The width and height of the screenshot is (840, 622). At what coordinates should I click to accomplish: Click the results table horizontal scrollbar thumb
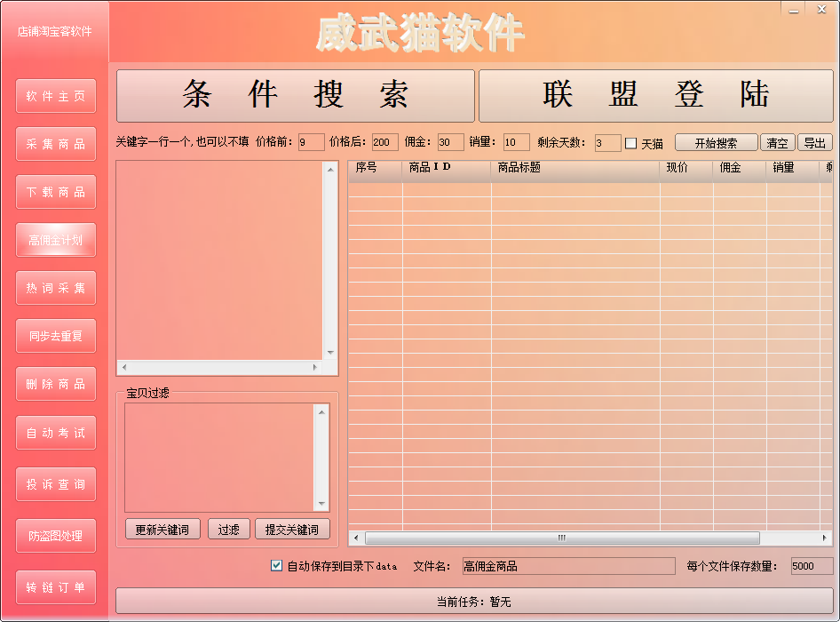tap(562, 538)
